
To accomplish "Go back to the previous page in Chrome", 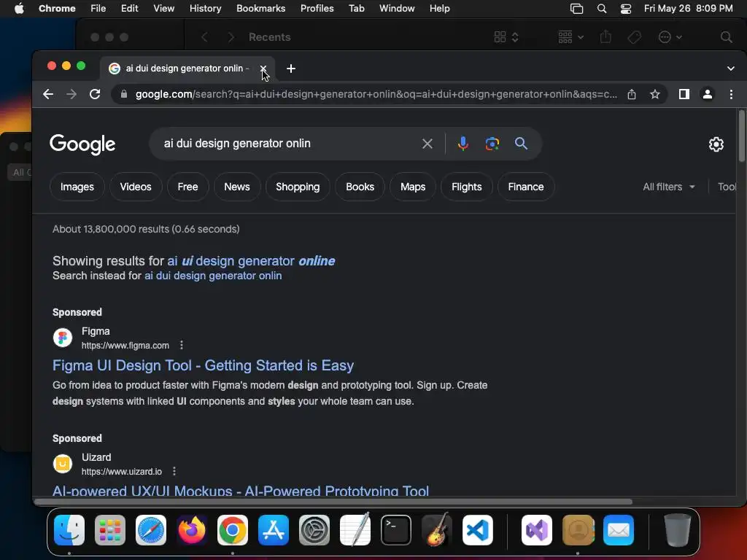I will (x=48, y=94).
